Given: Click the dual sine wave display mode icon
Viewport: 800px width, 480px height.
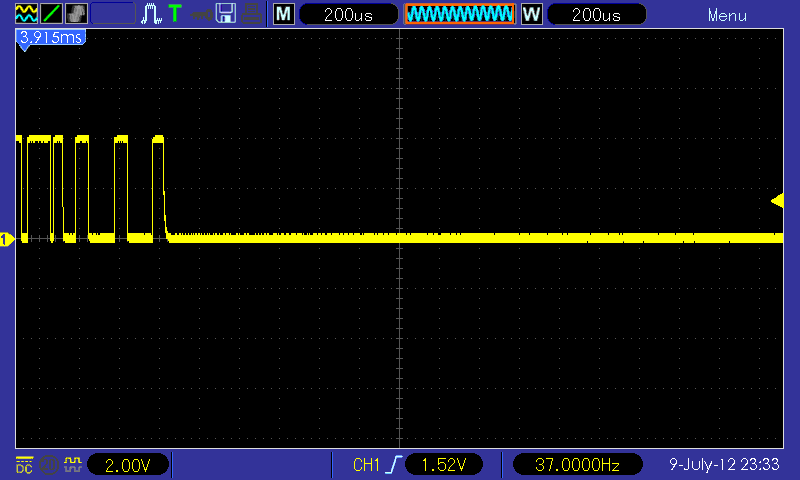Looking at the screenshot, I should coord(26,14).
